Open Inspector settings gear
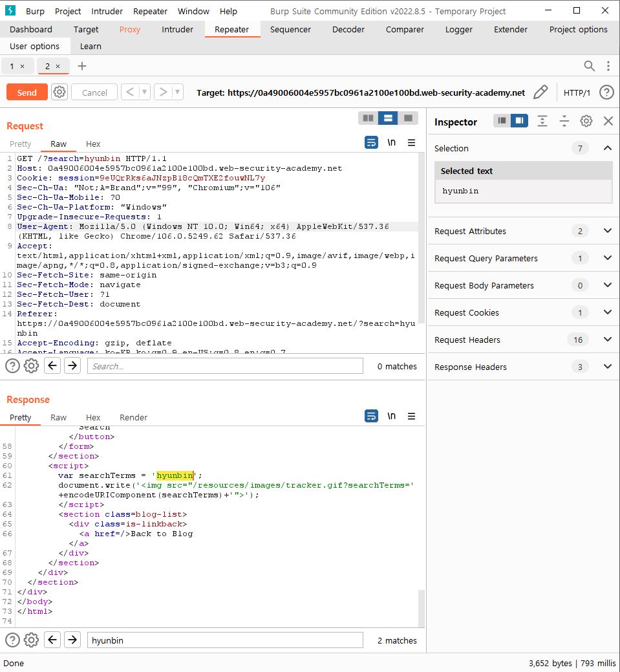This screenshot has width=620, height=672. tap(586, 122)
